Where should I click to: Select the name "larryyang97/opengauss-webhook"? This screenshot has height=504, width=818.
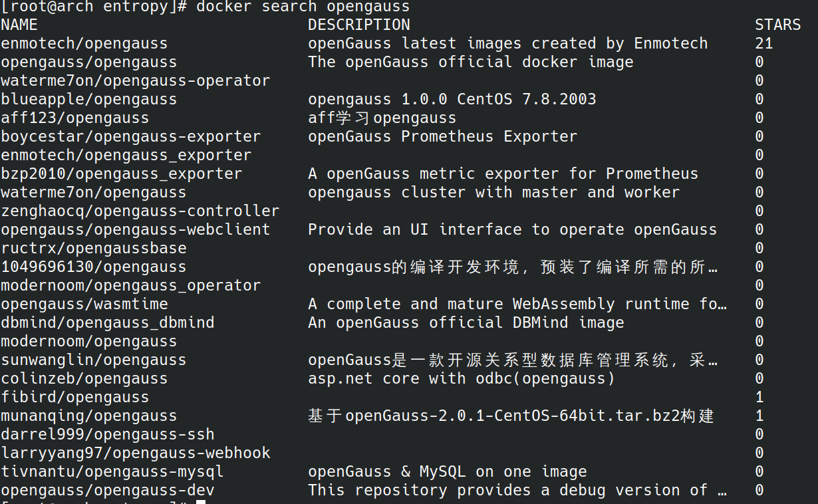pos(135,453)
